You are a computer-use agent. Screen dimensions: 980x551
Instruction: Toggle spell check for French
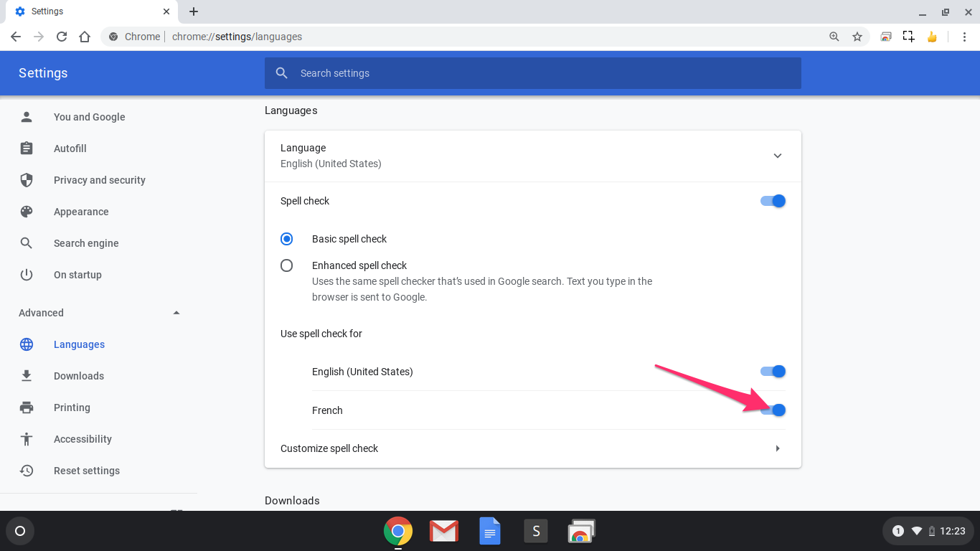(x=773, y=410)
